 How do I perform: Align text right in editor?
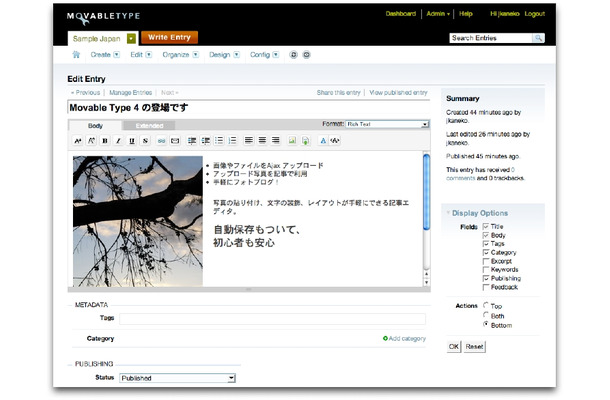point(275,140)
